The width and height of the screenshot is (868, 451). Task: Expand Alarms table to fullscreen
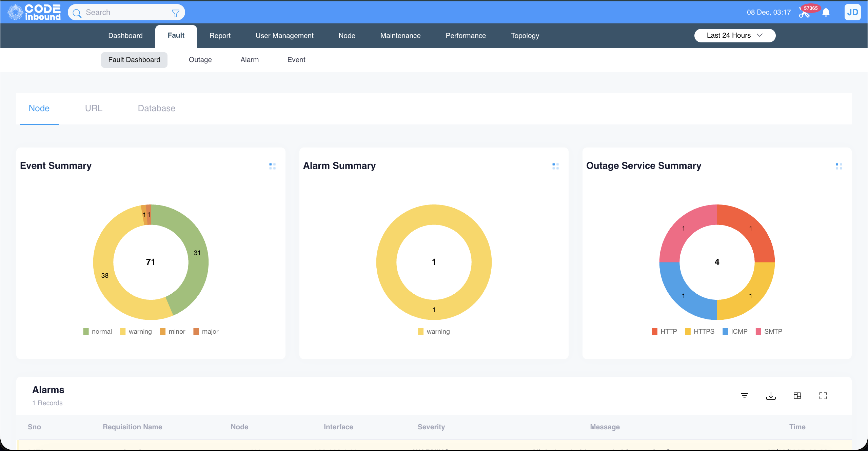click(823, 395)
